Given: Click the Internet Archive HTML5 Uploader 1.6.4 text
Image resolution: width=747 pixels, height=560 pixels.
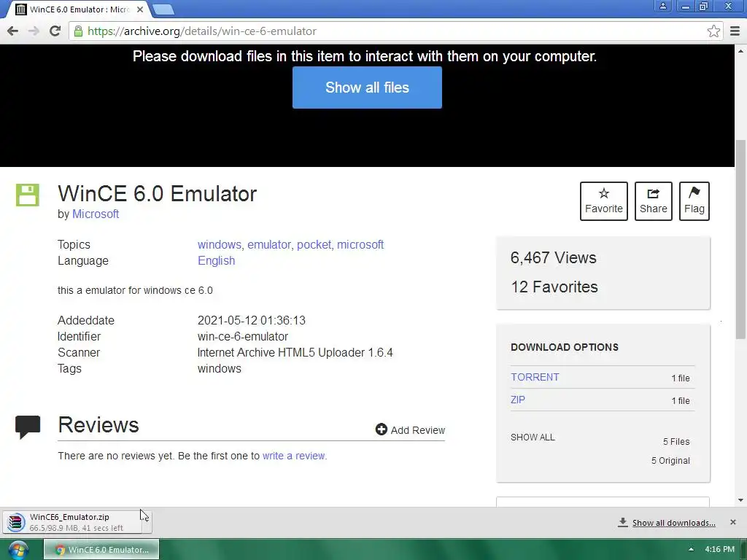Looking at the screenshot, I should (295, 352).
